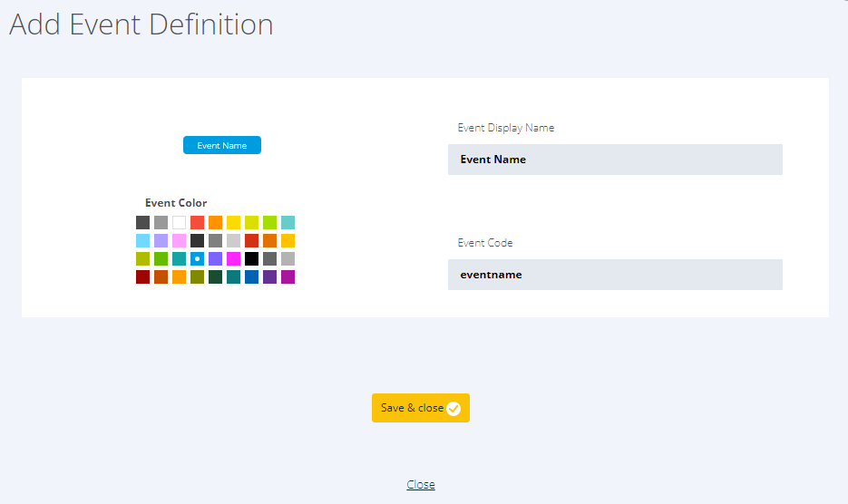Click the Save & close button
The image size is (848, 504).
click(420, 408)
